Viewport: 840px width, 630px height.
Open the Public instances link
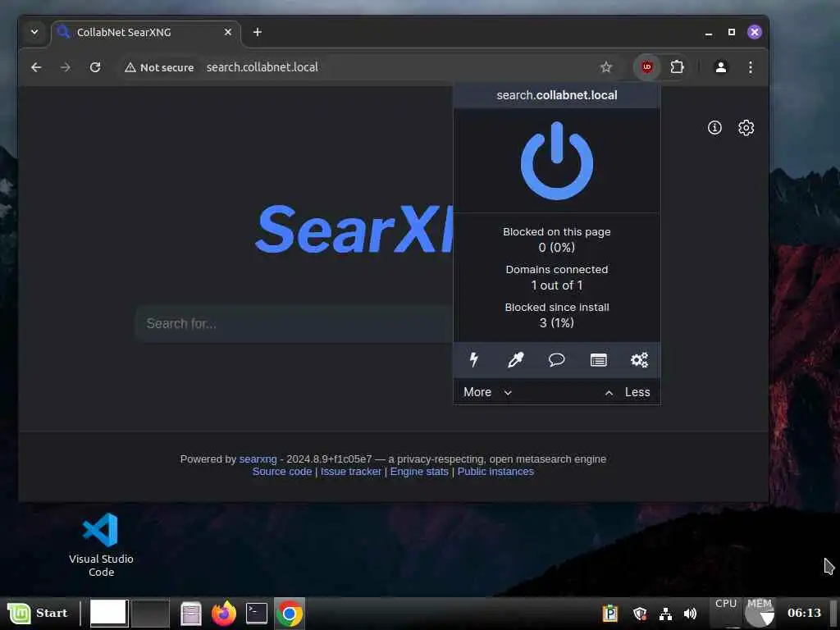pyautogui.click(x=495, y=472)
